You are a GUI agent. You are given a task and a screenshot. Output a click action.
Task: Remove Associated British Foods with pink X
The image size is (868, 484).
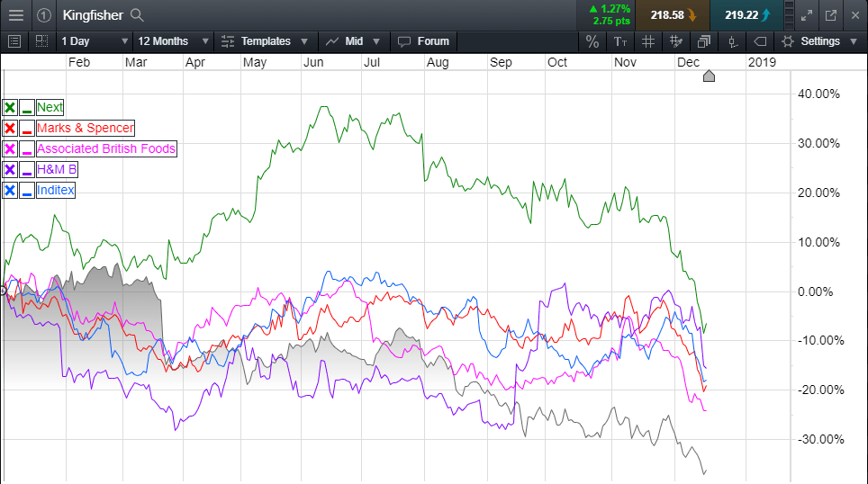pos(10,148)
